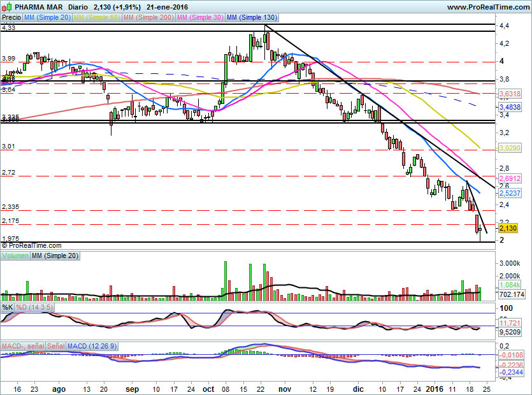This screenshot has width=532, height=395.
Task: Click the 2,6912 moving average value tag
Action: [x=510, y=178]
